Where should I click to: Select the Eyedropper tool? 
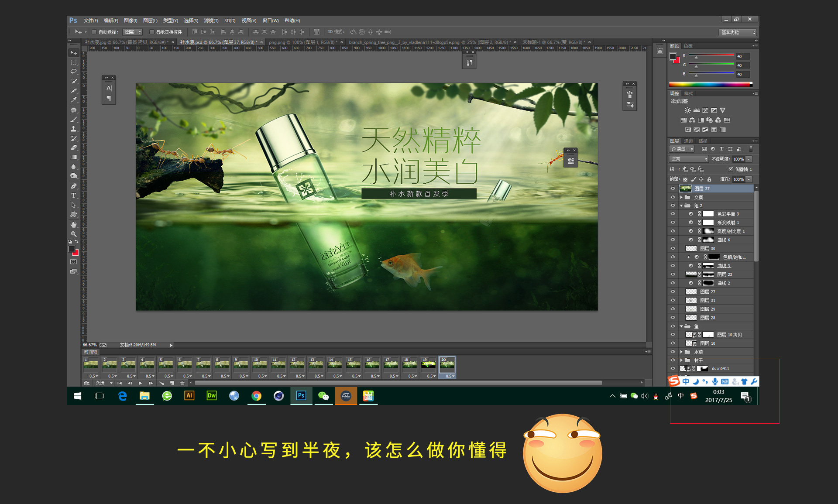(x=73, y=100)
